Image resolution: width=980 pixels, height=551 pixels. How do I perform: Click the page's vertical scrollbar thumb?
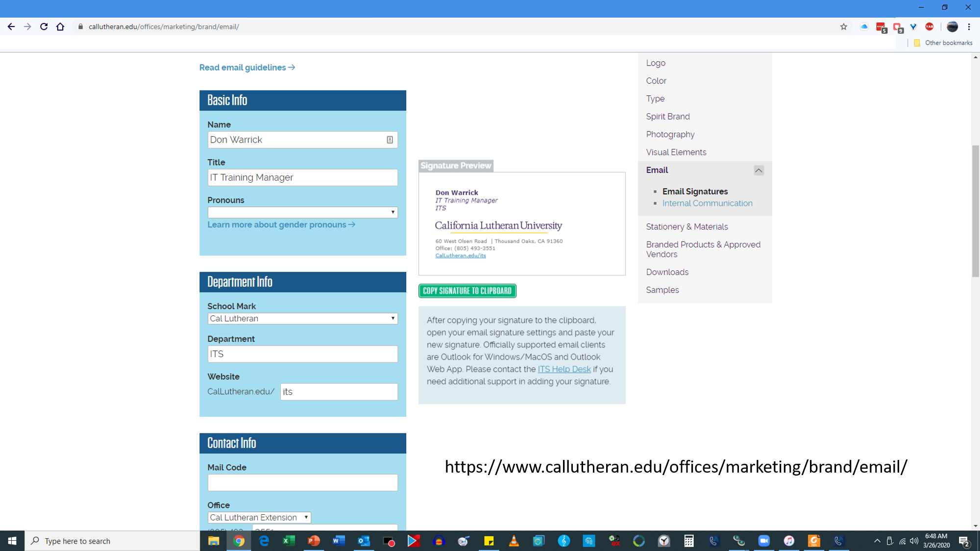[x=975, y=211]
